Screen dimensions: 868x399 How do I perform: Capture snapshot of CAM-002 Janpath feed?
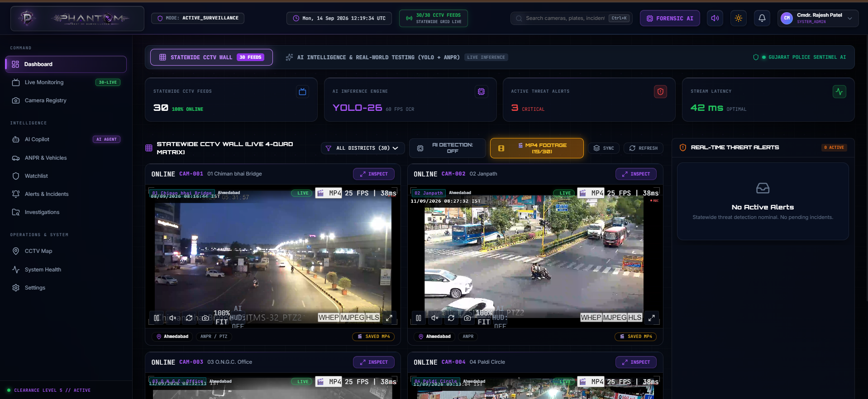[467, 318]
